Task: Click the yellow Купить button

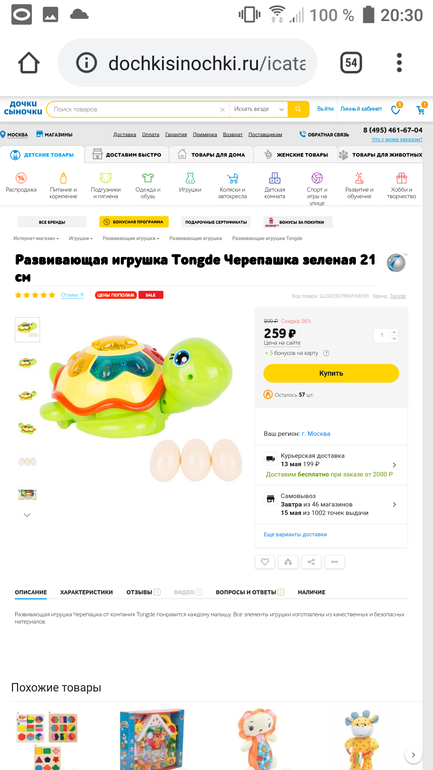Action: tap(331, 373)
